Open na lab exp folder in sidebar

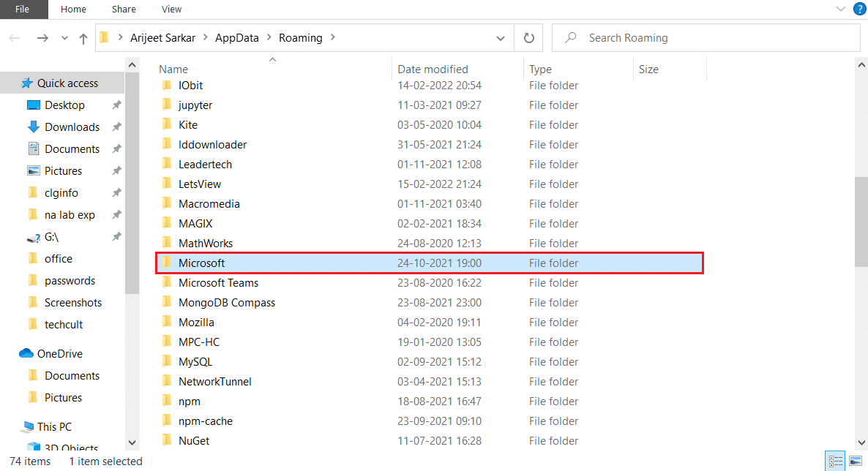(70, 215)
